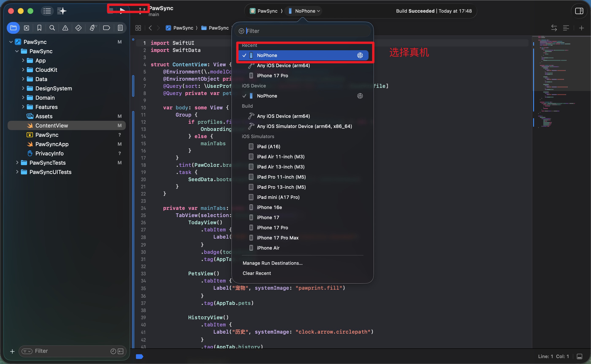
Task: Select the iPhone 17 Pro Max simulator
Action: [304, 238]
